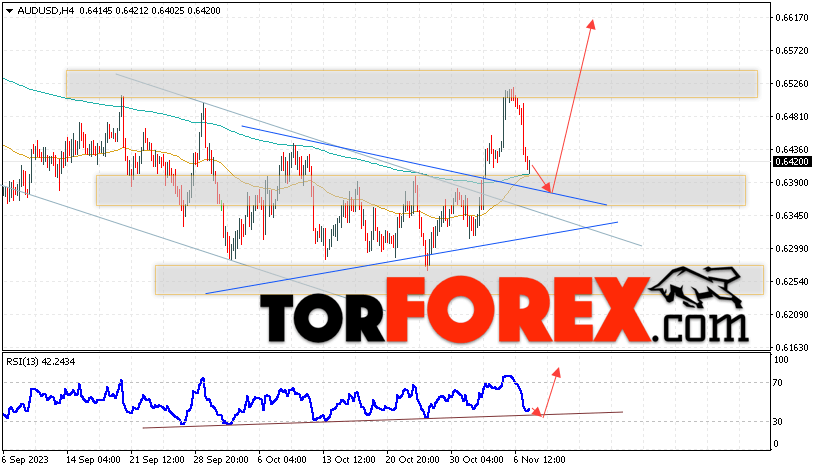Click the 20 Oct 20:00 time label
Image resolution: width=816 pixels, height=471 pixels.
click(x=413, y=460)
